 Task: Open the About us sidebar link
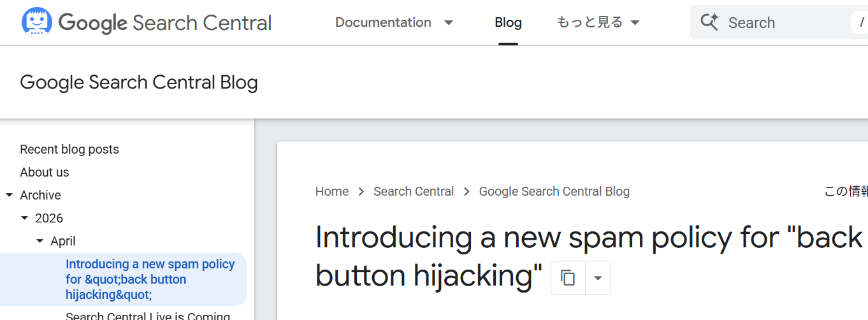click(45, 172)
